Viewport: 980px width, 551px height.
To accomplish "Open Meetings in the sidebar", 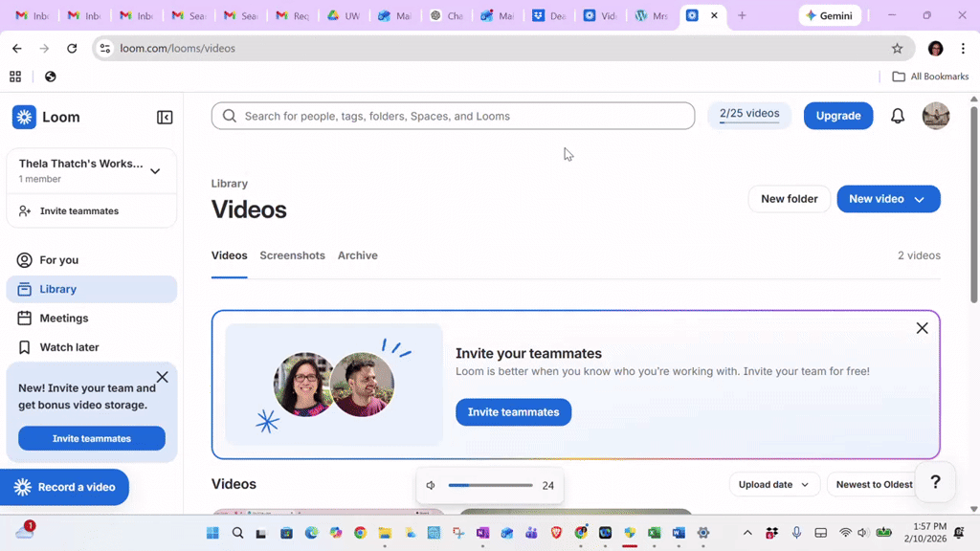I will [x=91, y=318].
